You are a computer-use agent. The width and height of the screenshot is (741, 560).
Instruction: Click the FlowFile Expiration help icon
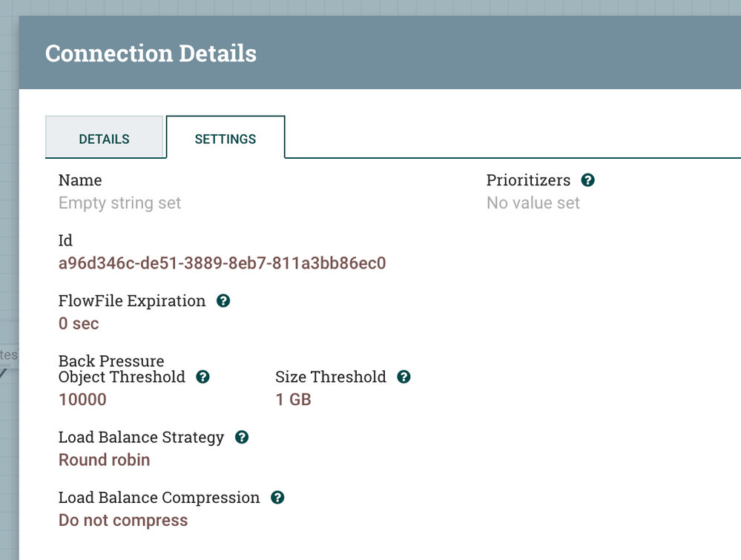pyautogui.click(x=223, y=301)
